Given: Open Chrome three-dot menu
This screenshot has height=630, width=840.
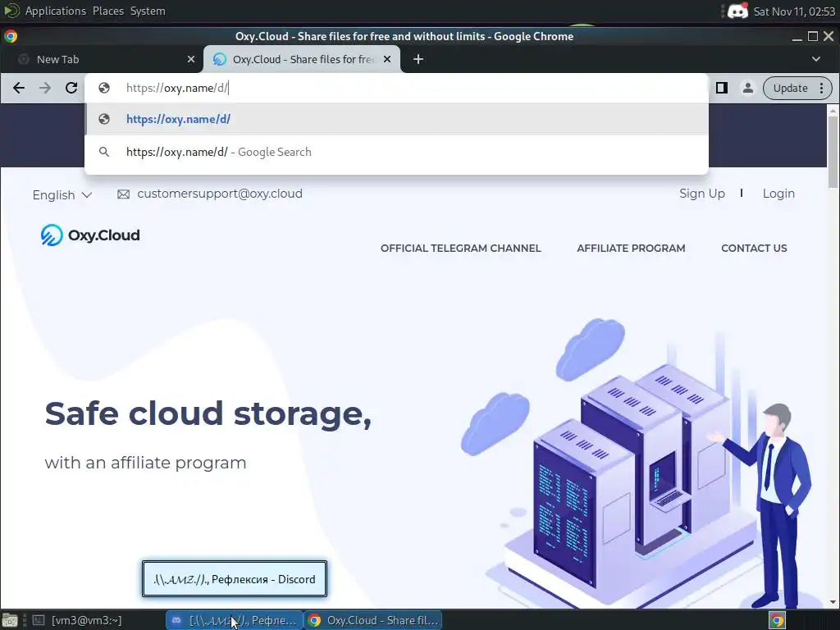Looking at the screenshot, I should (822, 88).
